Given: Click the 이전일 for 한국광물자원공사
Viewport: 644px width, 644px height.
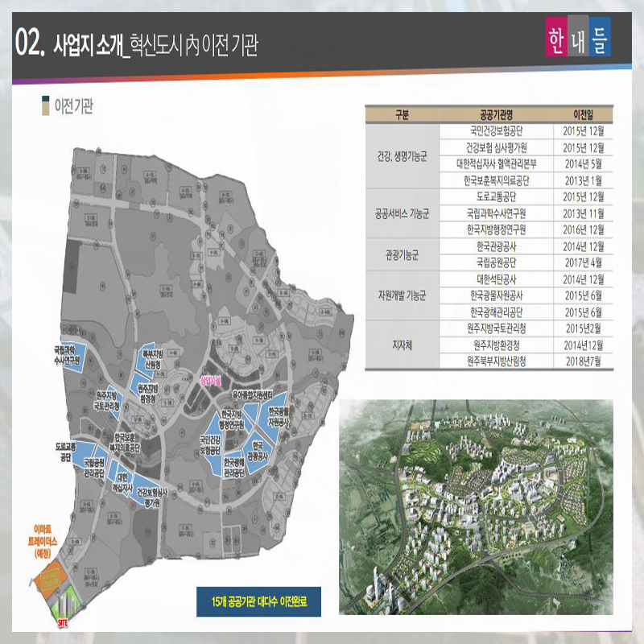Looking at the screenshot, I should 583,295.
